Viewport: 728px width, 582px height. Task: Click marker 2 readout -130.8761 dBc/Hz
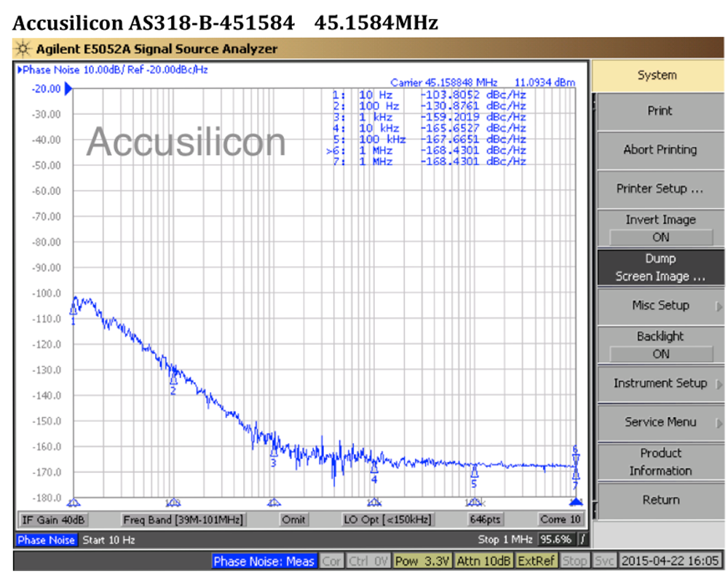[x=473, y=106]
